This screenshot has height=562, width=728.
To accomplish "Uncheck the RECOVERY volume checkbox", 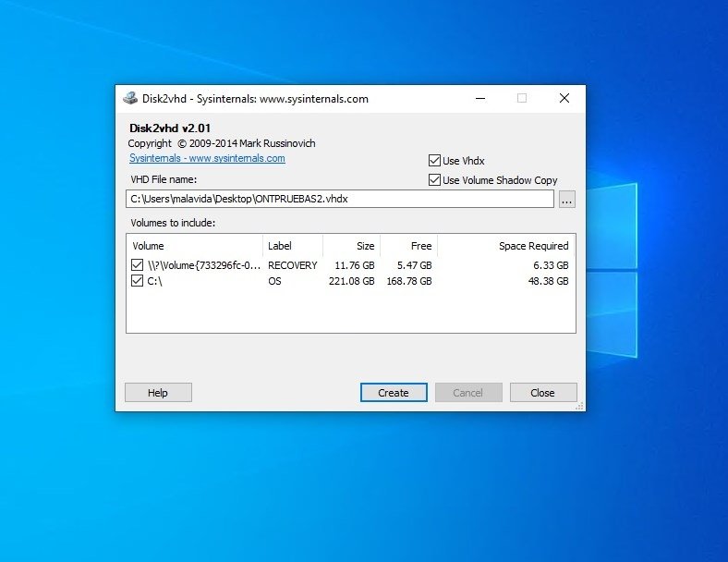I will pos(137,265).
